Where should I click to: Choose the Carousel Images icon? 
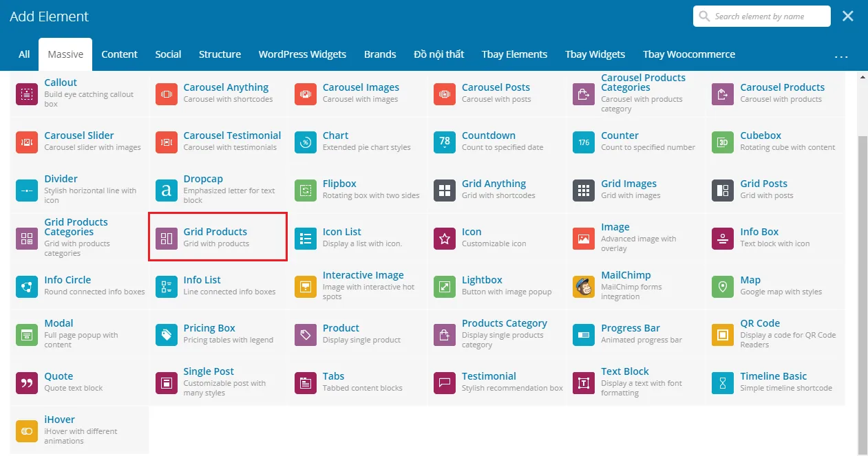[x=305, y=94]
